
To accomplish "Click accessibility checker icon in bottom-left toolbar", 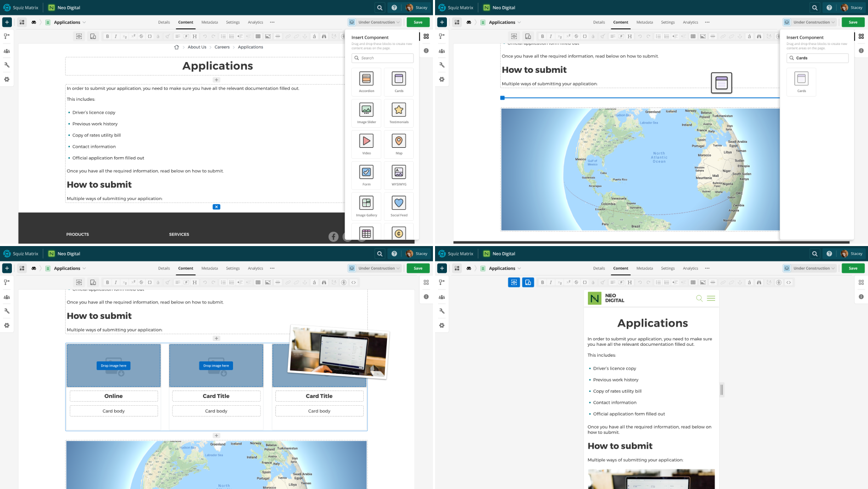I will [344, 282].
